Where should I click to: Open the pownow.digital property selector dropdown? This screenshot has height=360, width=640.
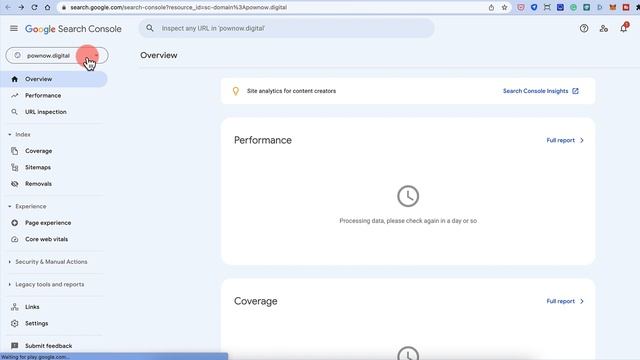pos(57,56)
